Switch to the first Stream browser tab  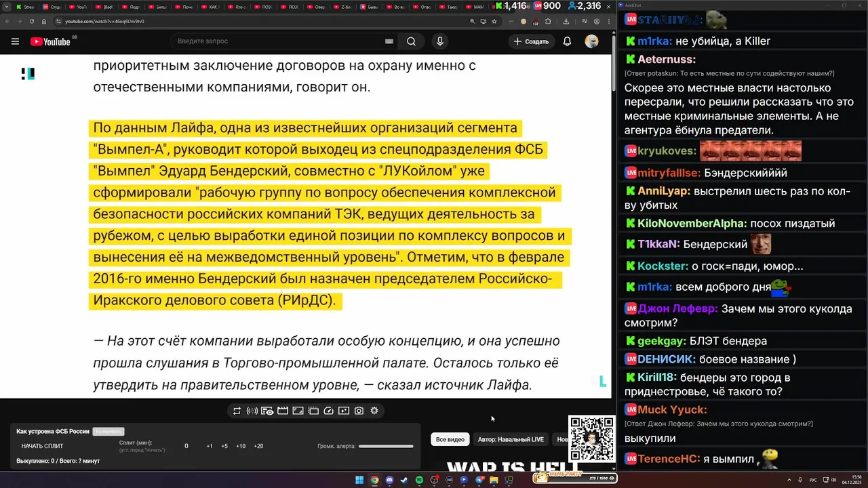point(25,6)
